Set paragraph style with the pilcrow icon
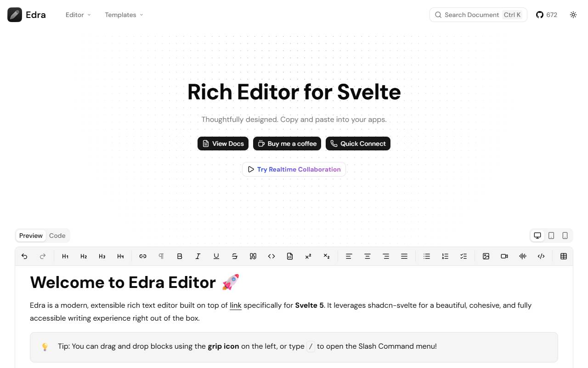Viewport: 588px width, 368px height. [161, 256]
